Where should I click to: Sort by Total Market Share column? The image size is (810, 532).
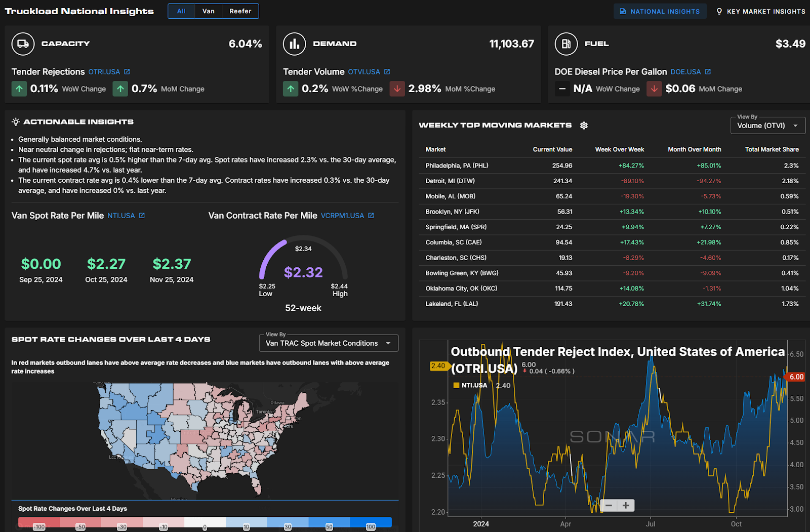[772, 149]
